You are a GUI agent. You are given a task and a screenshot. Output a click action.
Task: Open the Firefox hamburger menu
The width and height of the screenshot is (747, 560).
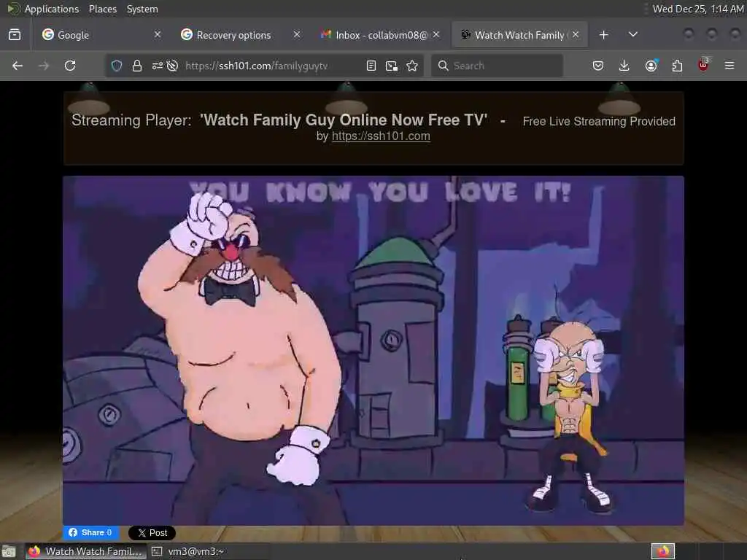point(729,66)
